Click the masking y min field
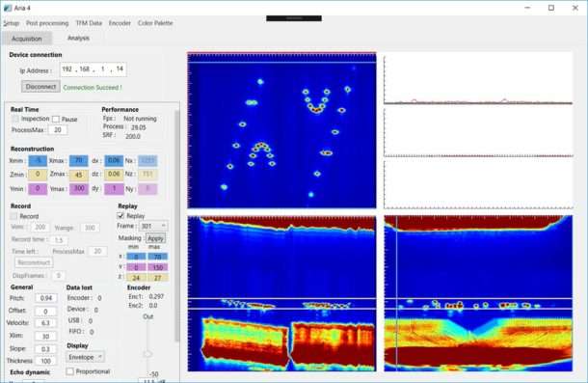Image resolution: width=588 pixels, height=383 pixels. coord(136,267)
